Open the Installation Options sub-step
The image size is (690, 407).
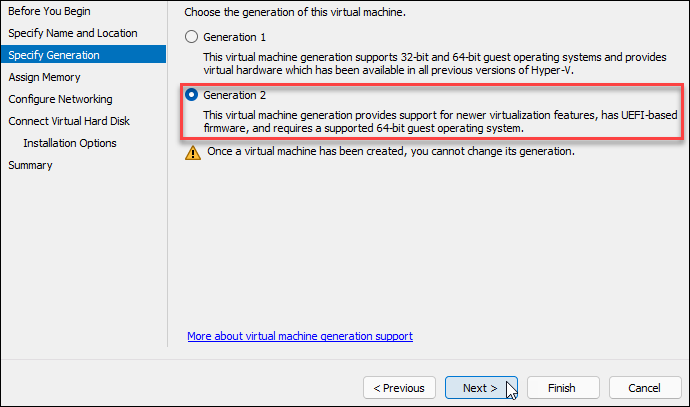(x=69, y=143)
